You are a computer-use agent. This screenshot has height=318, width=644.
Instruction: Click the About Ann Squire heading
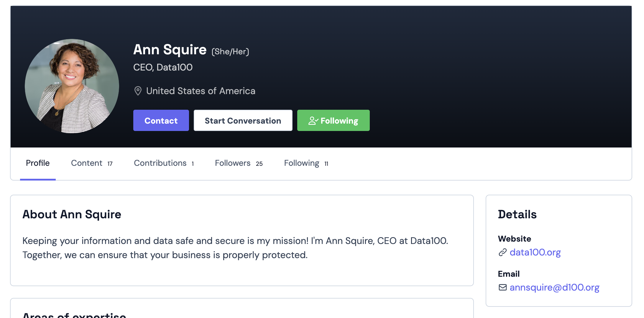[x=72, y=214]
